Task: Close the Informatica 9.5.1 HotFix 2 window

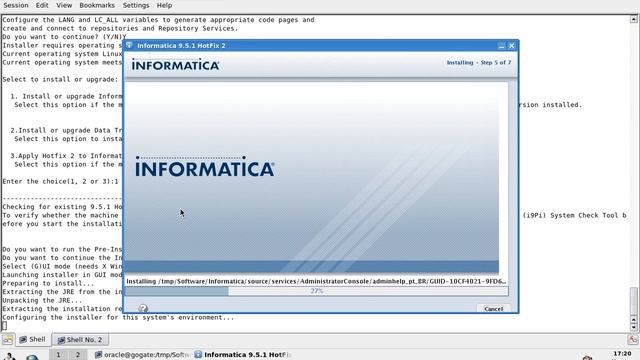Action: pyautogui.click(x=511, y=46)
